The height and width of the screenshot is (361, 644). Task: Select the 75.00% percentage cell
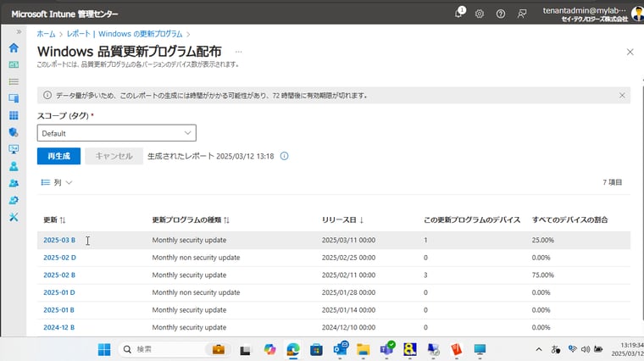[542, 275]
